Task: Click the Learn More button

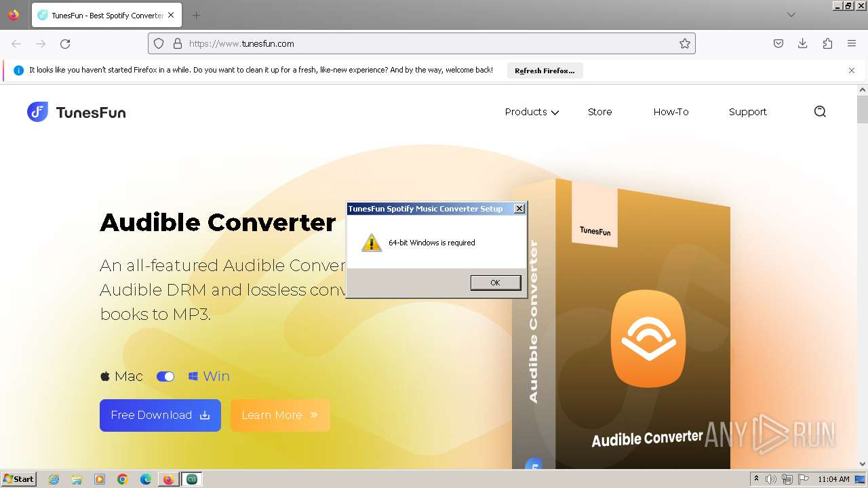Action: pyautogui.click(x=280, y=415)
